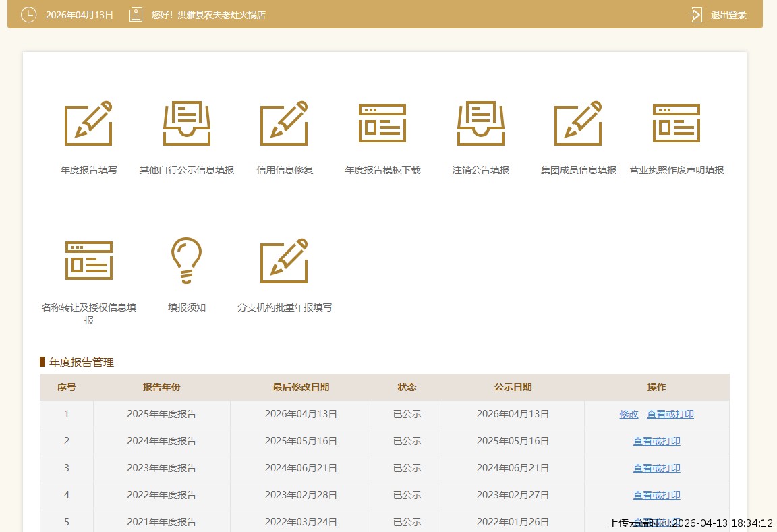Click 查看或打印 for 2022年年度报告
The image size is (777, 532).
[x=656, y=495]
